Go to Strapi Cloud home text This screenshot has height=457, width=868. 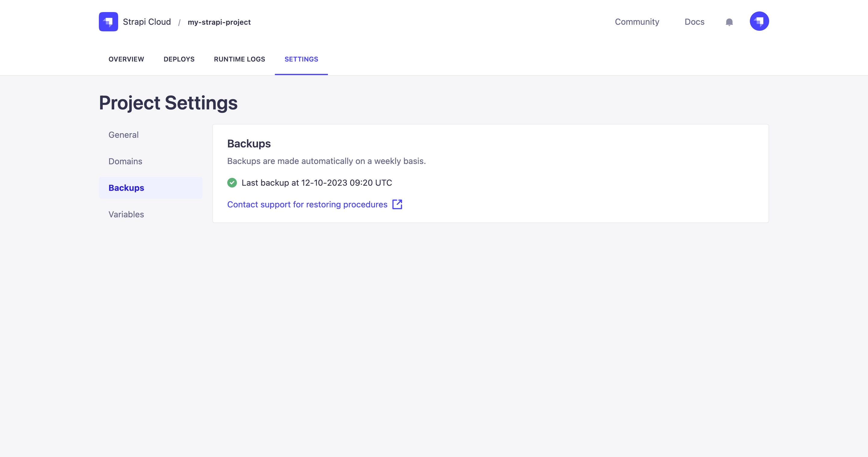pos(146,22)
